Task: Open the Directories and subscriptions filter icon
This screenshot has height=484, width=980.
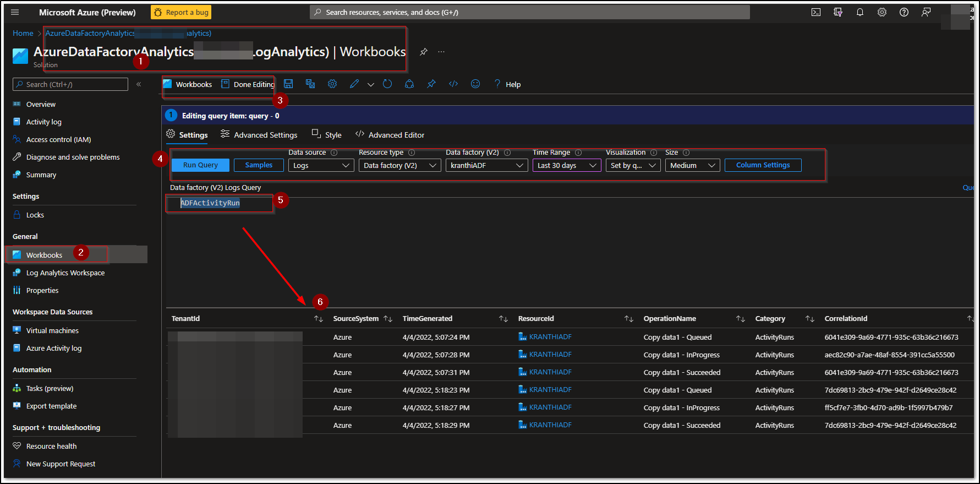Action: click(838, 12)
